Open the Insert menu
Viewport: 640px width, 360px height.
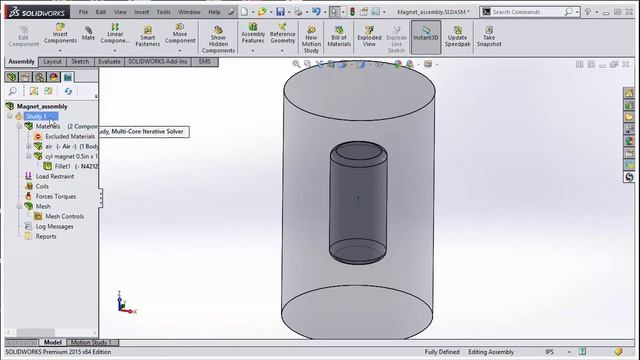(x=142, y=12)
